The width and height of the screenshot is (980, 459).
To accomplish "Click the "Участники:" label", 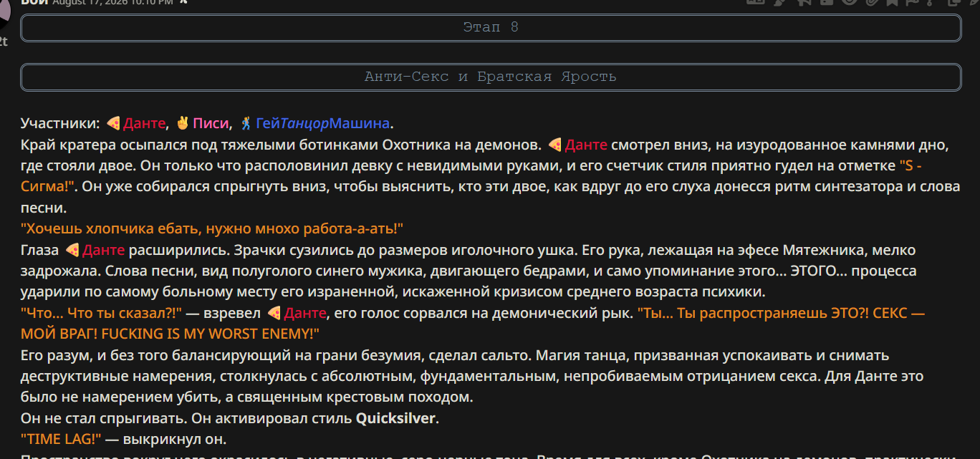I will coord(61,124).
